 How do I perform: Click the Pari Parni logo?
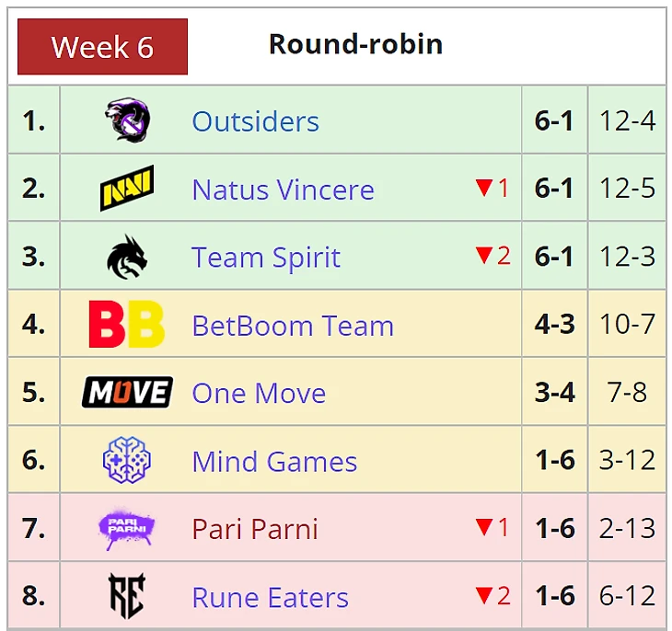tap(127, 529)
